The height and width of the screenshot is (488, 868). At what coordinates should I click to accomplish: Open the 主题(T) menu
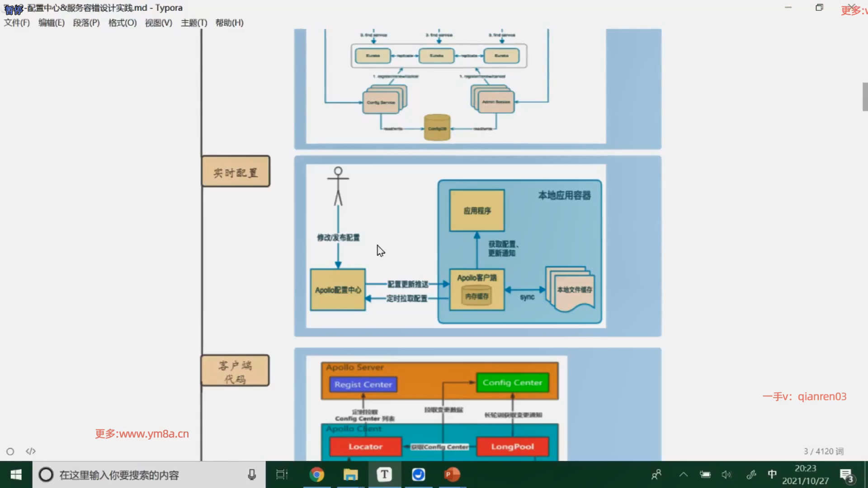(193, 23)
